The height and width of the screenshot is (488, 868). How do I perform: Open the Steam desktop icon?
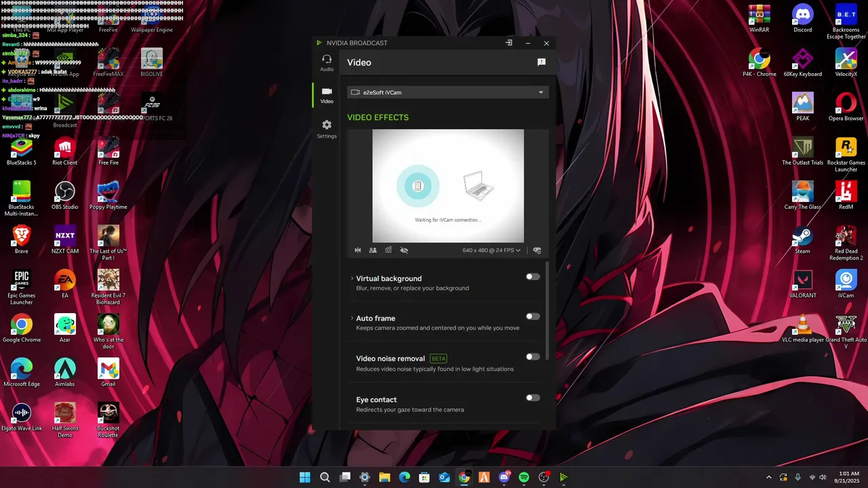803,240
